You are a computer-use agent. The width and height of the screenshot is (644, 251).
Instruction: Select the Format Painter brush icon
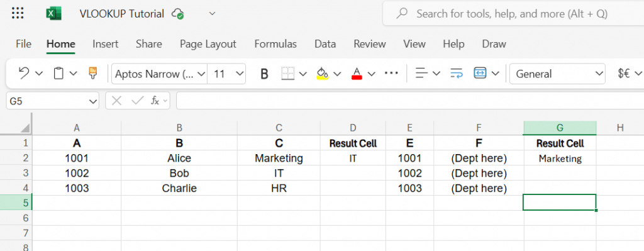click(93, 74)
